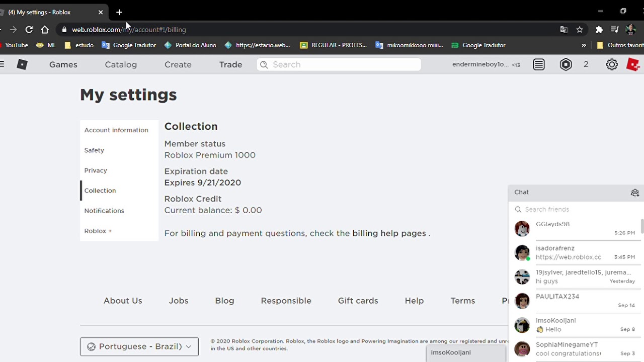644x362 pixels.
Task: Open the billing help pages link
Action: coord(389,233)
